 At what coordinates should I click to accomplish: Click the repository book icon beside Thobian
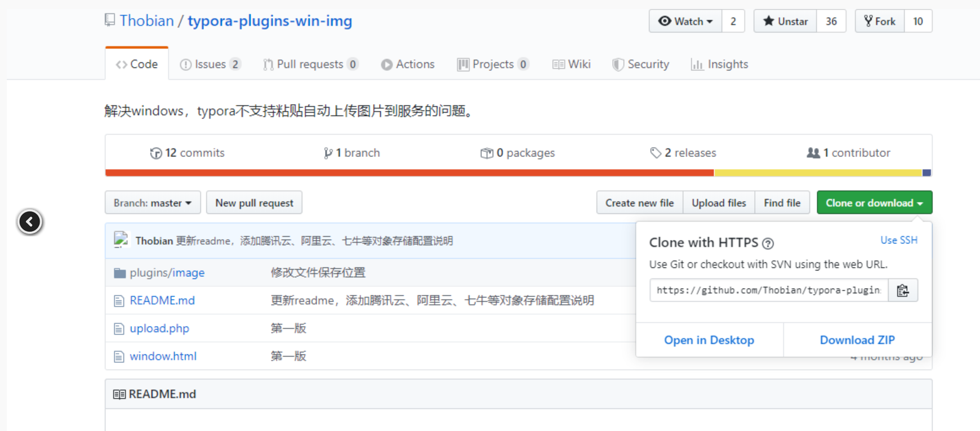point(110,20)
